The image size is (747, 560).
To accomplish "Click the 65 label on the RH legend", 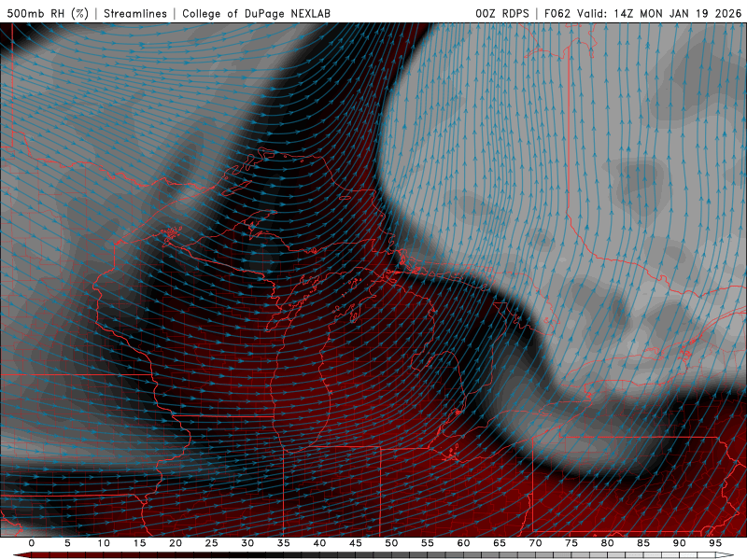I will (500, 543).
